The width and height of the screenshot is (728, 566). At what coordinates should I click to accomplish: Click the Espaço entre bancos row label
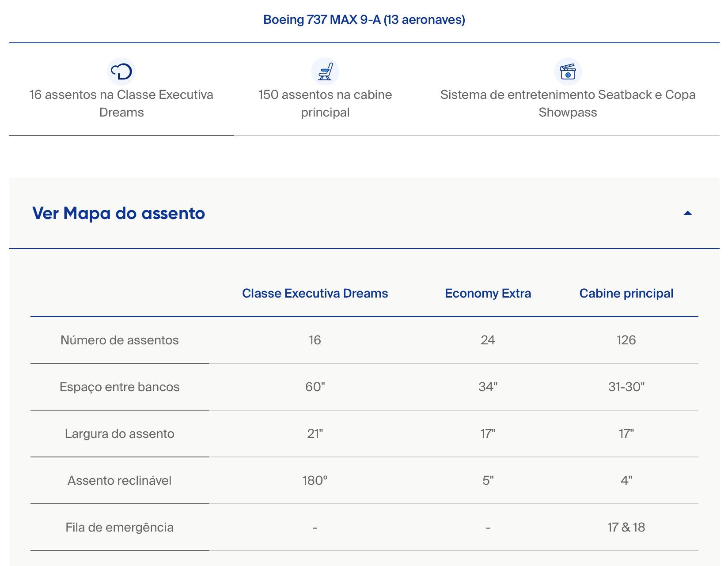coord(120,387)
